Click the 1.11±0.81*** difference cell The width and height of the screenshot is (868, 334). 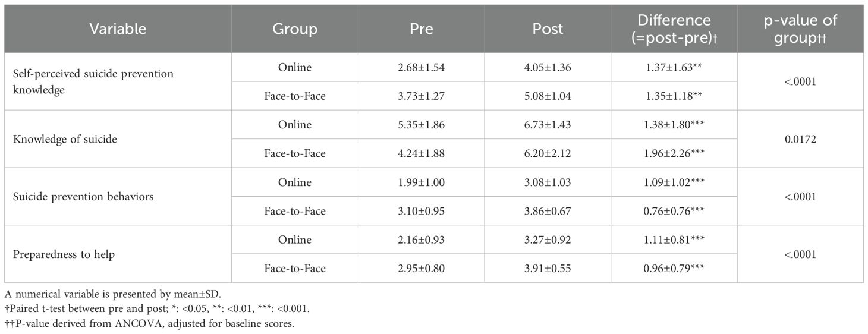pyautogui.click(x=674, y=240)
